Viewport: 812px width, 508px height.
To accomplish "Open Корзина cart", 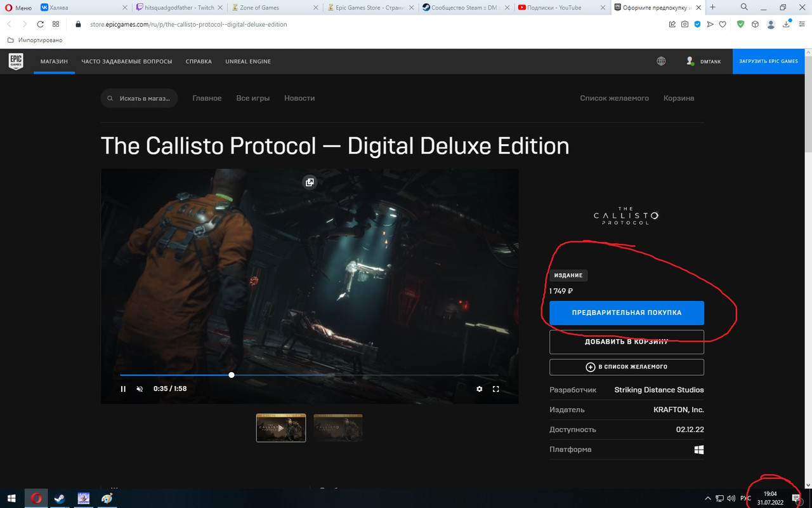I will tap(679, 98).
